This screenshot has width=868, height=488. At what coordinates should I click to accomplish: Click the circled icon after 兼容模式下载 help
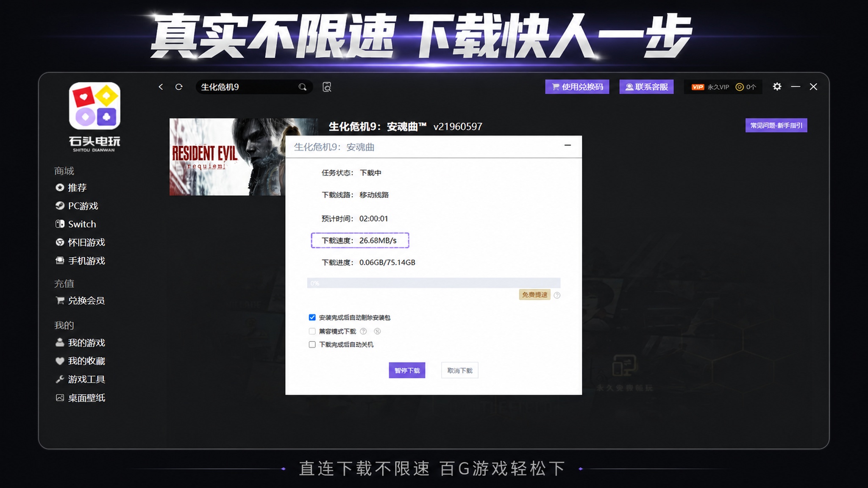click(377, 331)
